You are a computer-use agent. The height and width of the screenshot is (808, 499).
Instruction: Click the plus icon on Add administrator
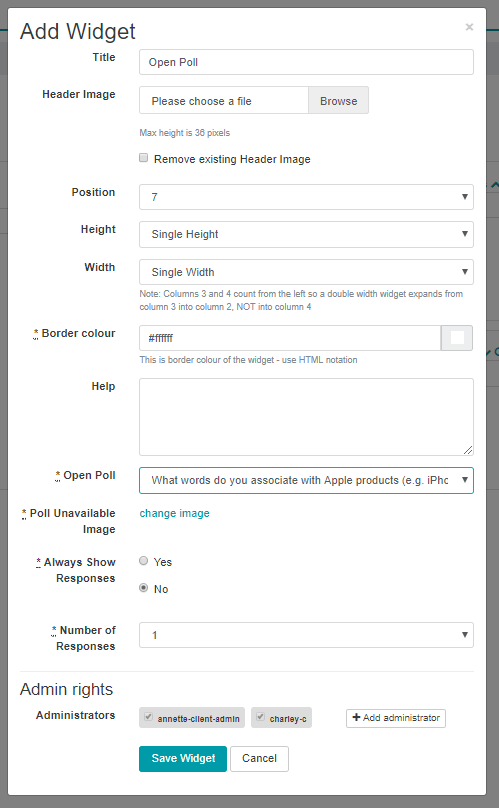tap(356, 717)
